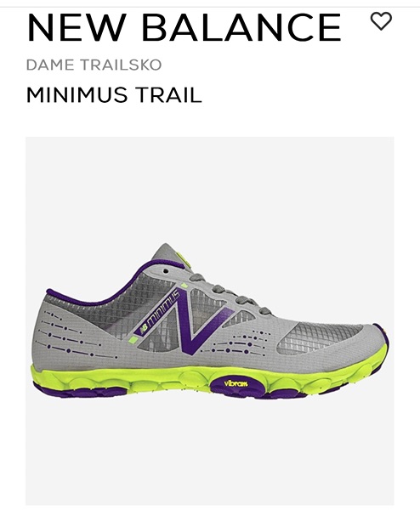Tap the word TRAIL in the product name
The image size is (420, 510).
pyautogui.click(x=168, y=95)
